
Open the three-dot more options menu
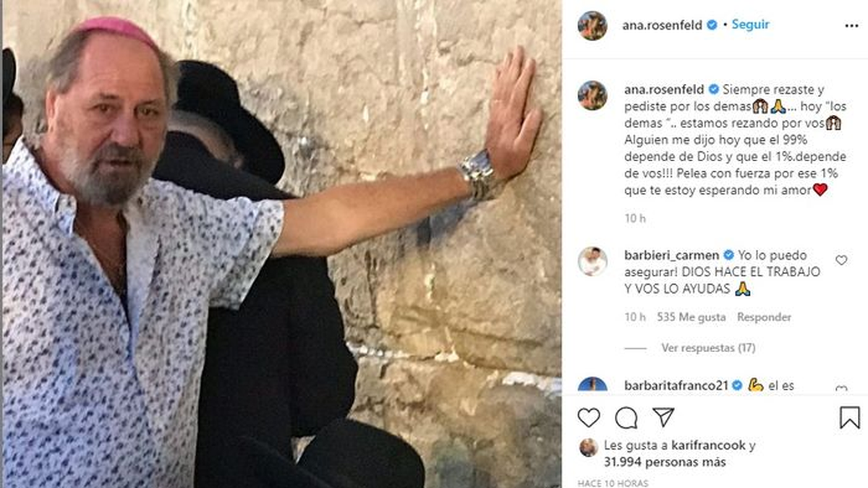(x=851, y=25)
